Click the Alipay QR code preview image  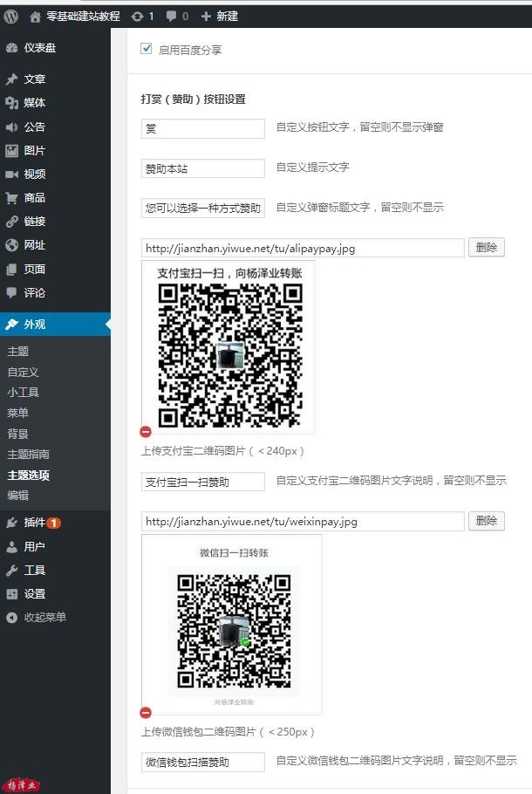[x=228, y=348]
